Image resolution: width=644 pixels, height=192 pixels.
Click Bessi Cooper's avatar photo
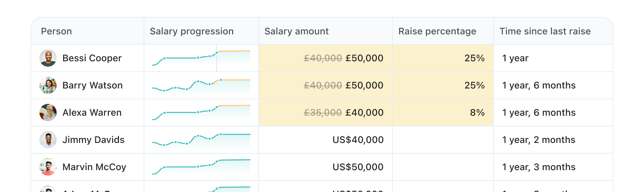point(48,58)
